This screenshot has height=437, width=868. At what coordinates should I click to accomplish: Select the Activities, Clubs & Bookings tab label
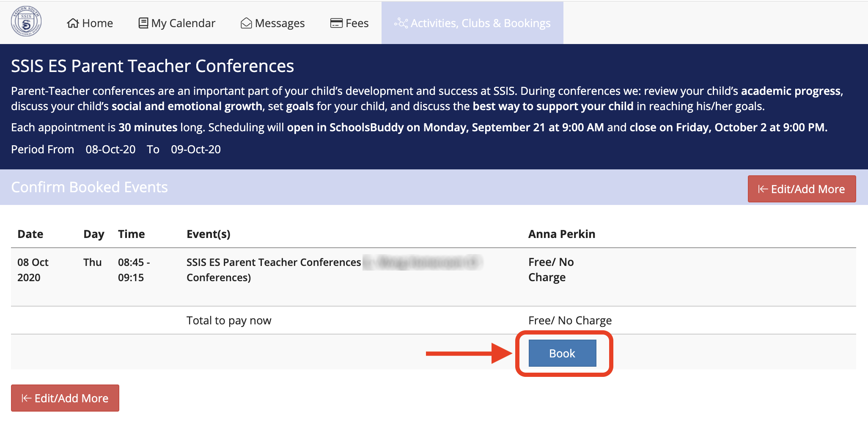pyautogui.click(x=481, y=23)
